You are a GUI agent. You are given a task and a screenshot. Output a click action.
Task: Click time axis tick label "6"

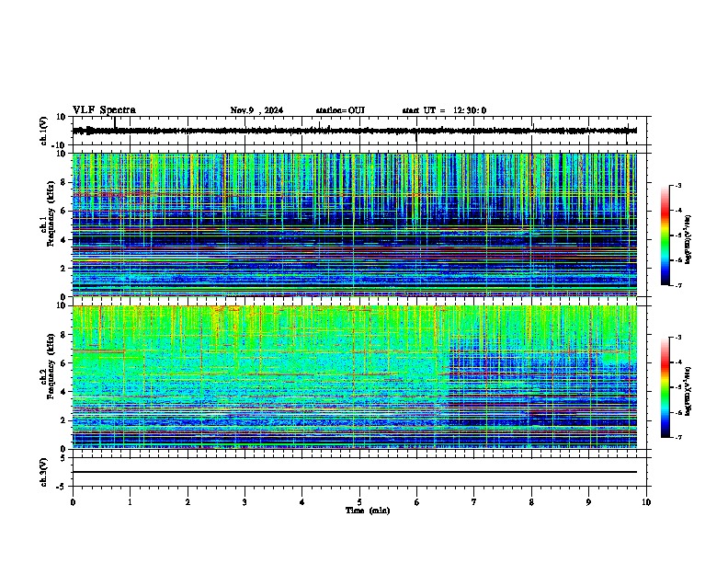417,502
